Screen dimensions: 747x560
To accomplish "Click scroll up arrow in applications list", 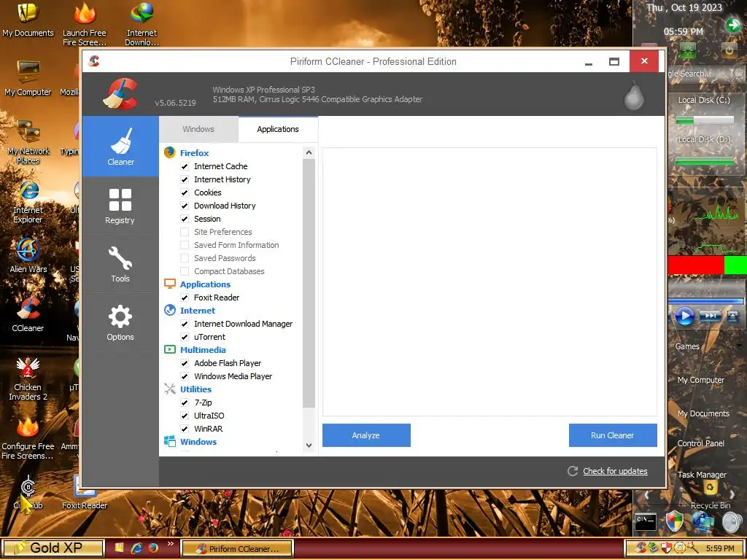I will tap(309, 152).
